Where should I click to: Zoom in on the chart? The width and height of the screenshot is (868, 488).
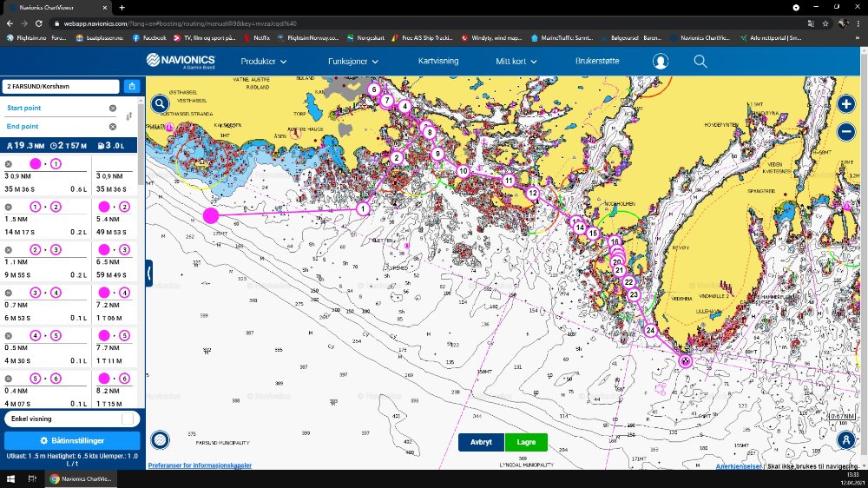pyautogui.click(x=845, y=103)
